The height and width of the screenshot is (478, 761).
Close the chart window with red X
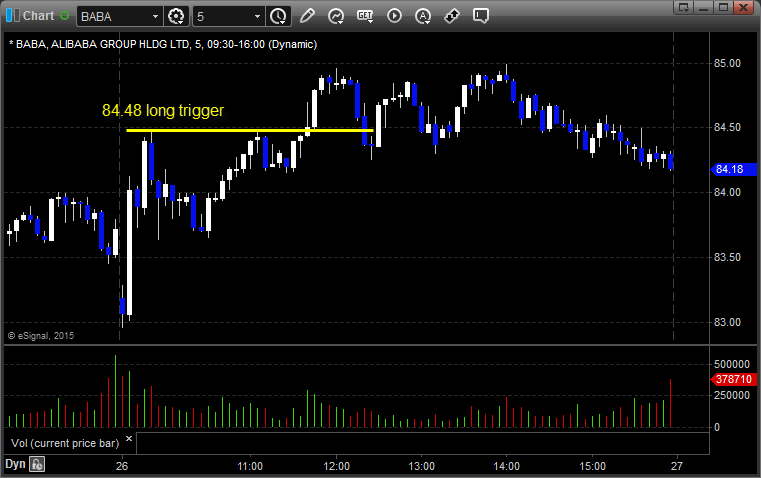[x=744, y=7]
